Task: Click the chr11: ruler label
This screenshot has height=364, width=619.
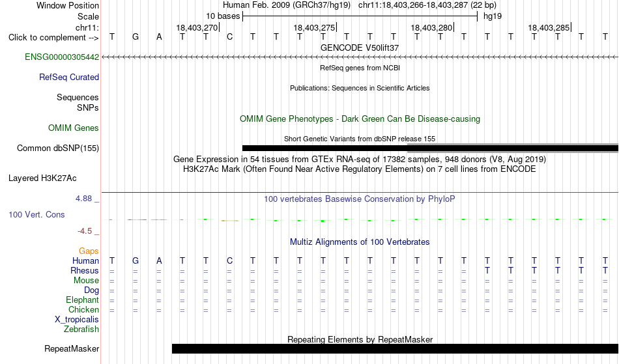Action: coord(87,27)
